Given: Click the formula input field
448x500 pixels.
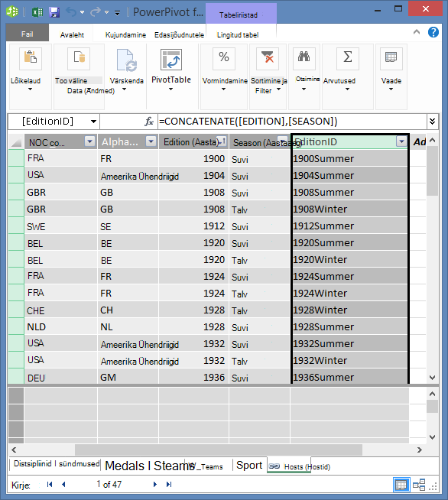Looking at the screenshot, I should (x=292, y=121).
